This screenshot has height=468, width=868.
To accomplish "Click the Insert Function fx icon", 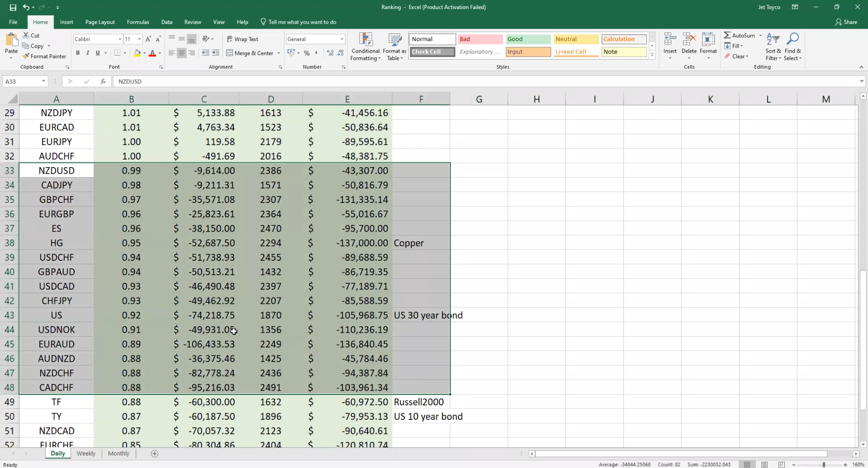I will click(x=103, y=82).
